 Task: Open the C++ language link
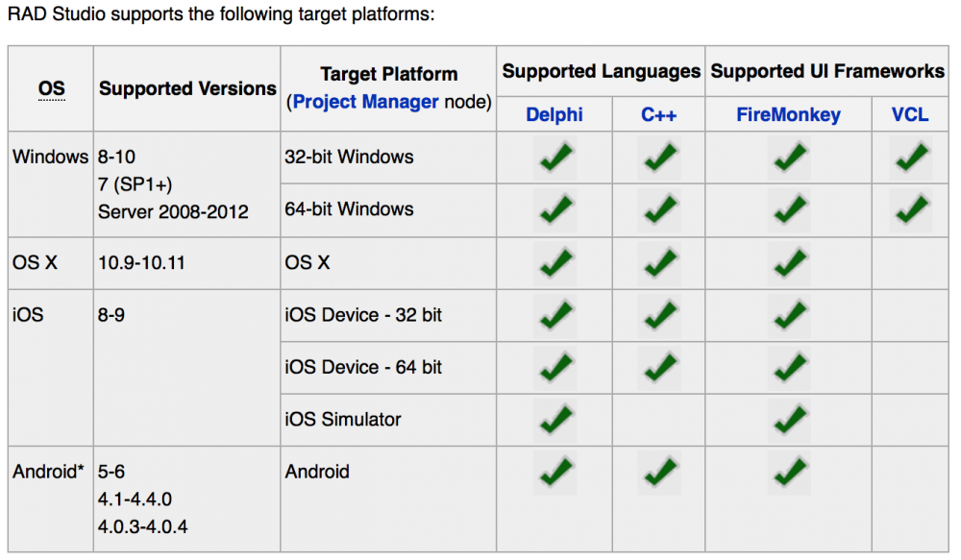(659, 114)
